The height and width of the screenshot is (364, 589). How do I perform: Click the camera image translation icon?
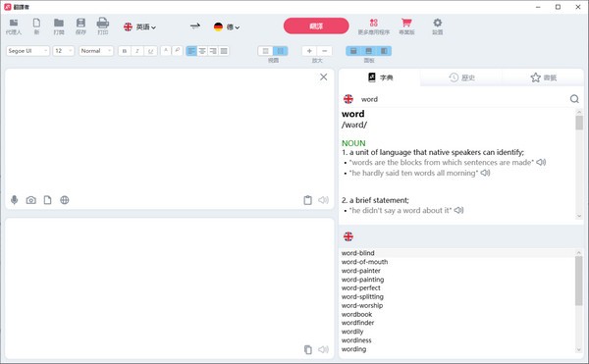click(30, 200)
